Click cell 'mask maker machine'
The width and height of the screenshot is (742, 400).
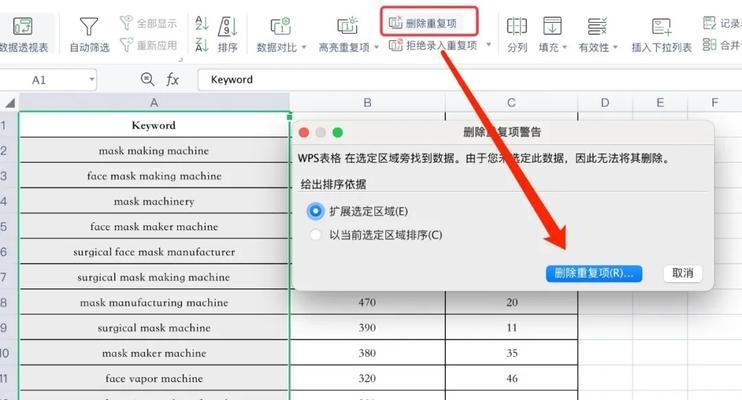pyautogui.click(x=154, y=353)
